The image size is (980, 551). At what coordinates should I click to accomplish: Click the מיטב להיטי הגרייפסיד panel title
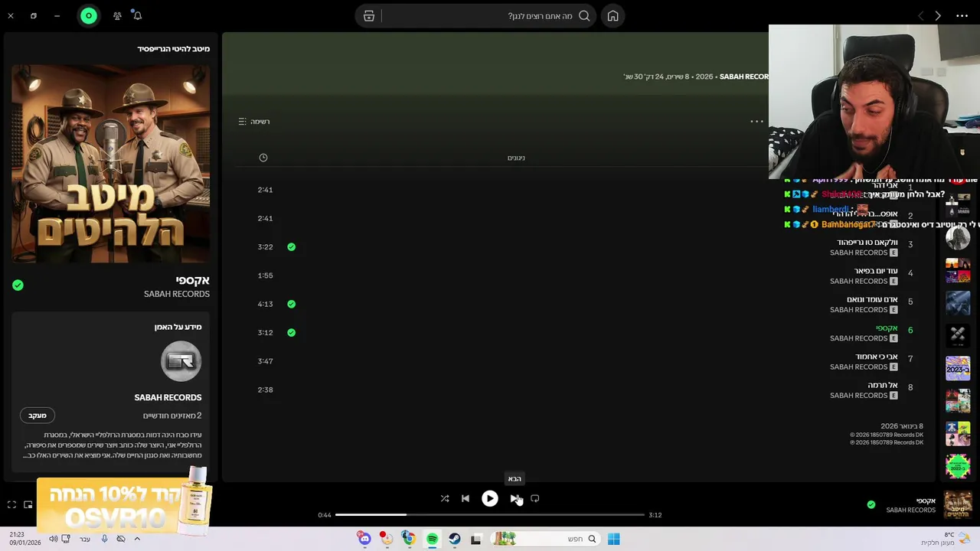click(x=174, y=48)
